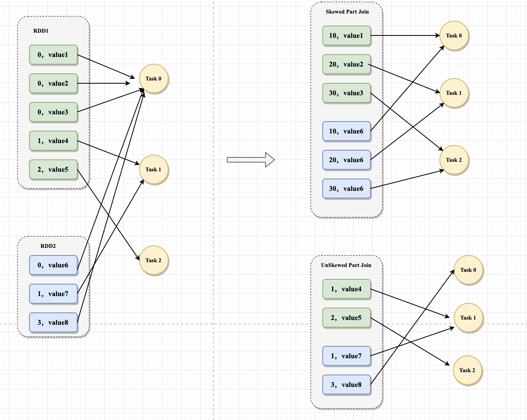
Task: Select Task 0 circle beside UnSkewed Part Join
Action: pyautogui.click(x=468, y=270)
